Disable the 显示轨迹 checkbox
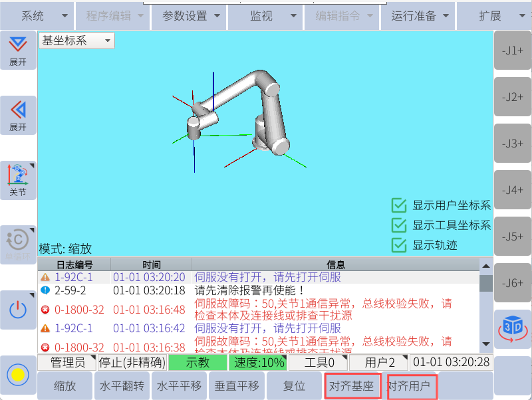 click(x=399, y=245)
